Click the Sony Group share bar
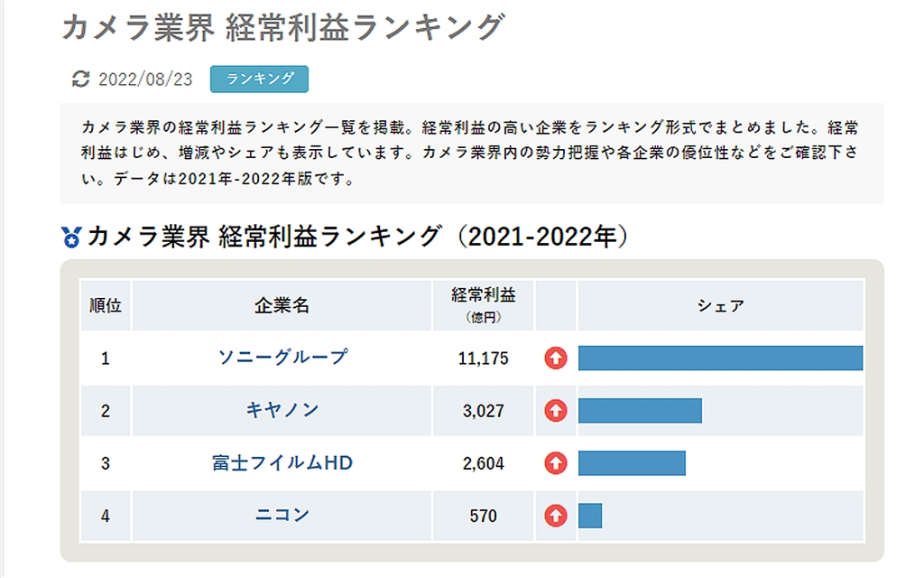This screenshot has width=924, height=578. (x=720, y=359)
